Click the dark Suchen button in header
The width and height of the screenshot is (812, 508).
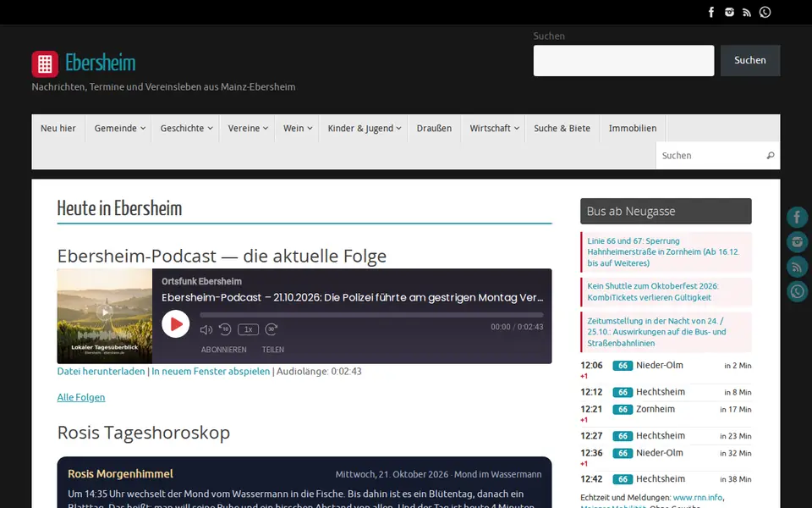click(x=750, y=60)
